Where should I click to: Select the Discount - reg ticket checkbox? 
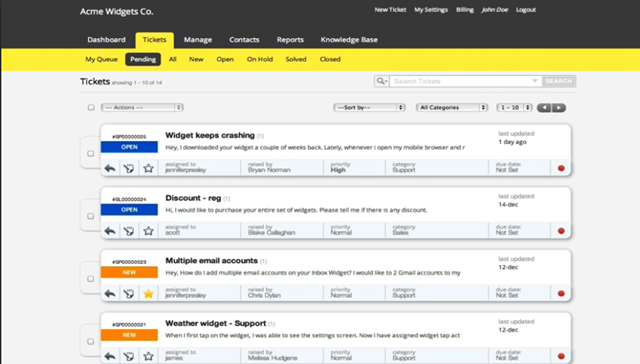pyautogui.click(x=91, y=216)
